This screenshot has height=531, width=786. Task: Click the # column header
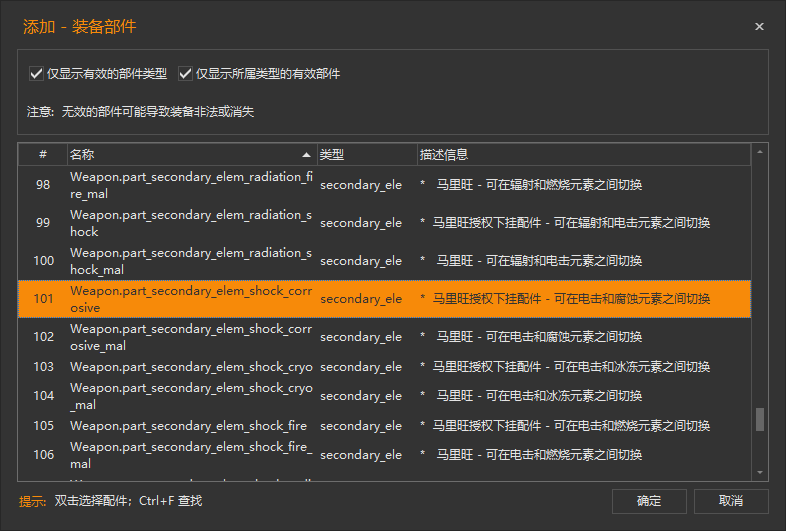point(43,155)
